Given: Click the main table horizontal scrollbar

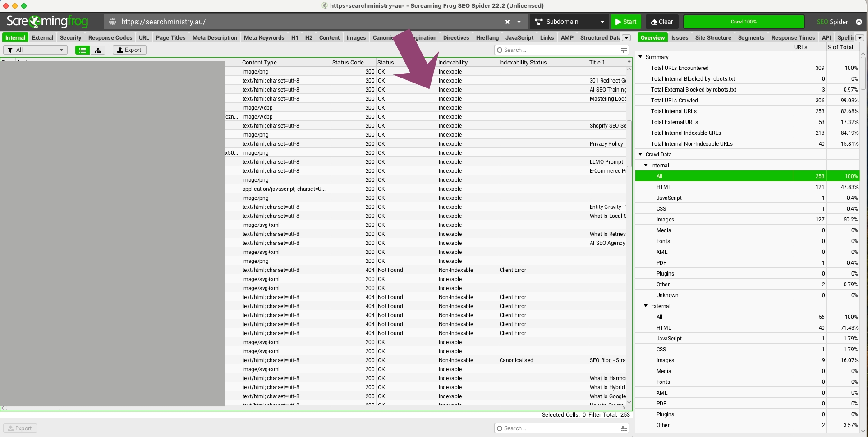Looking at the screenshot, I should tap(32, 408).
